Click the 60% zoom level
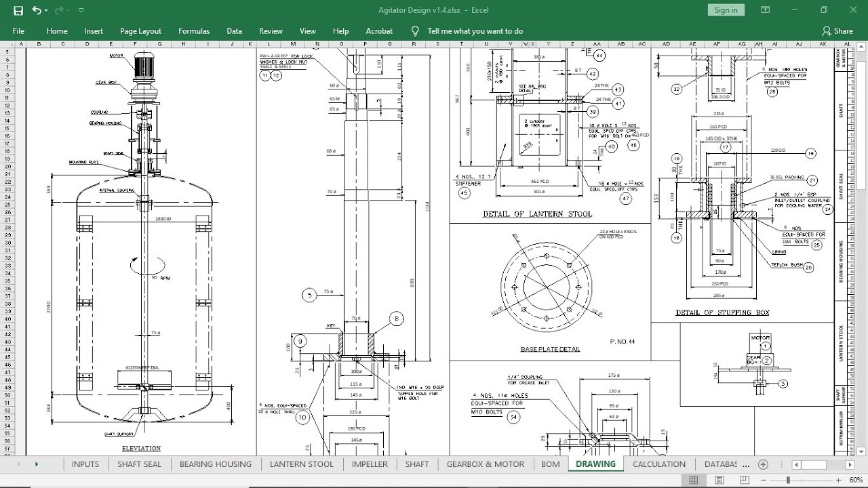This screenshot has width=868, height=488. [856, 480]
